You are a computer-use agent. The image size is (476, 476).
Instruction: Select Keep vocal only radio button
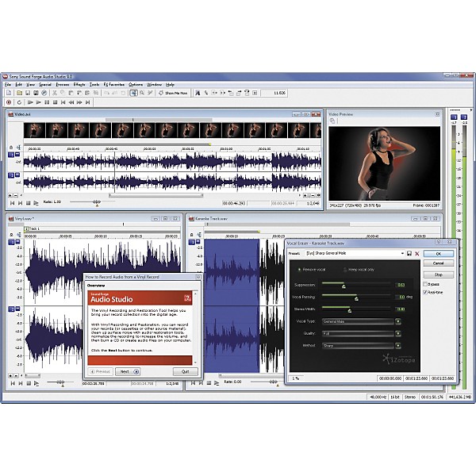[x=345, y=270]
